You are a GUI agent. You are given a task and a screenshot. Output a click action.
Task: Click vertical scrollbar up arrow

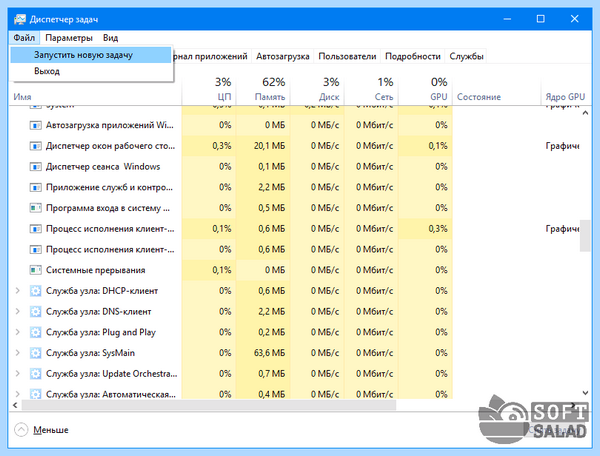[x=585, y=113]
